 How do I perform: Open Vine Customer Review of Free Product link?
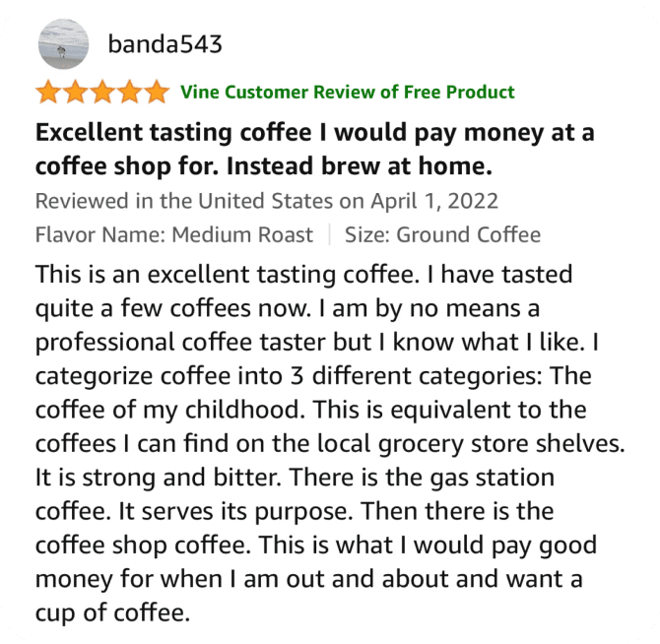348,93
